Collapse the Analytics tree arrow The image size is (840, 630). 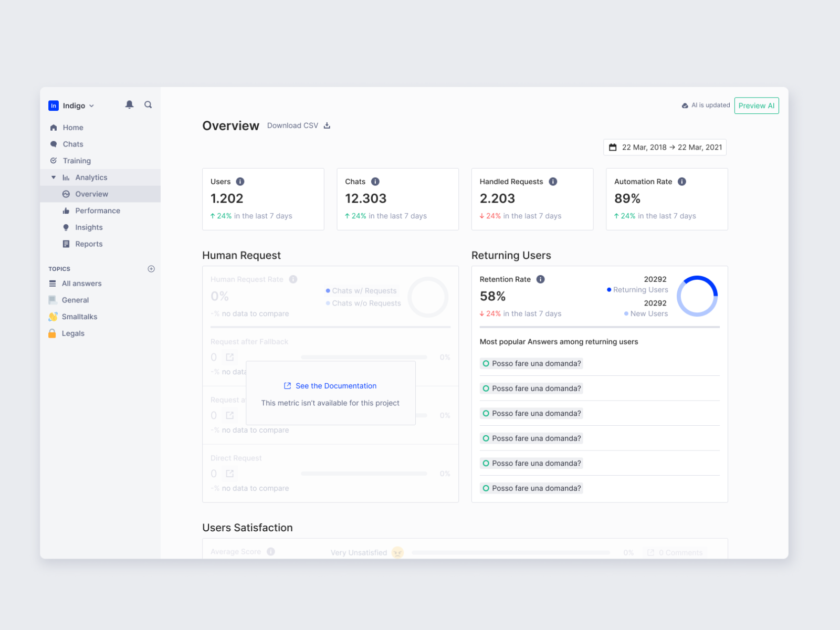54,177
